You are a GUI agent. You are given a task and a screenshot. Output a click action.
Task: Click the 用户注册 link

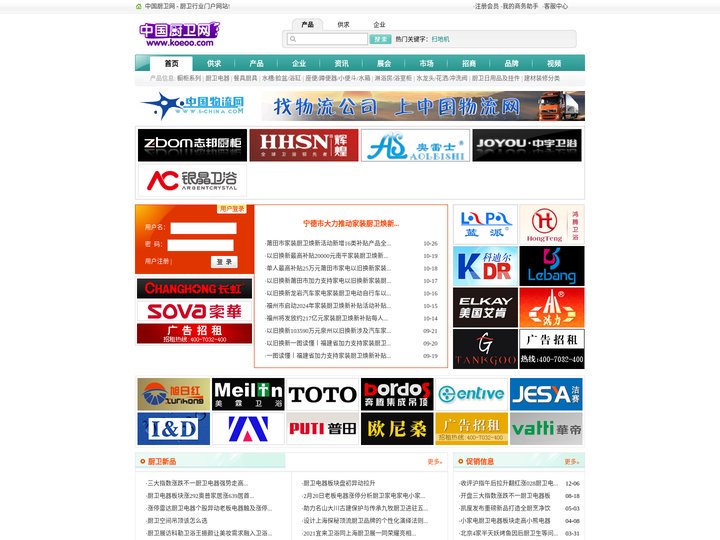(x=157, y=261)
